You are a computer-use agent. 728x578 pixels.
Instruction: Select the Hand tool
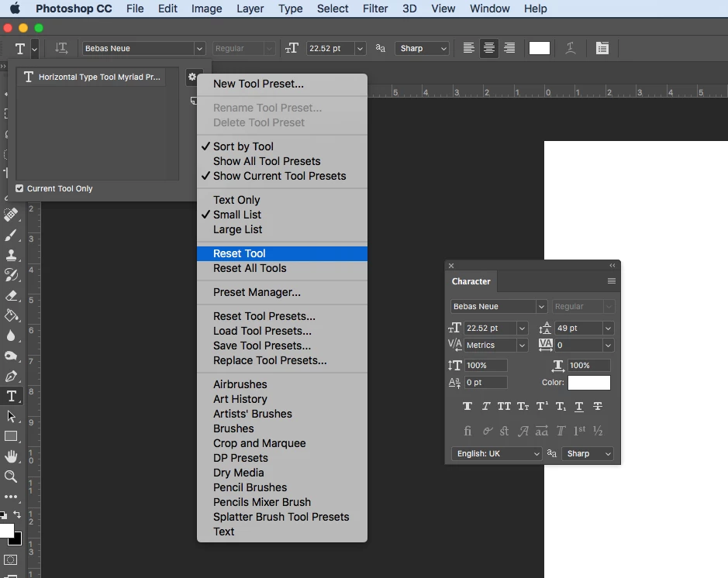(11, 456)
